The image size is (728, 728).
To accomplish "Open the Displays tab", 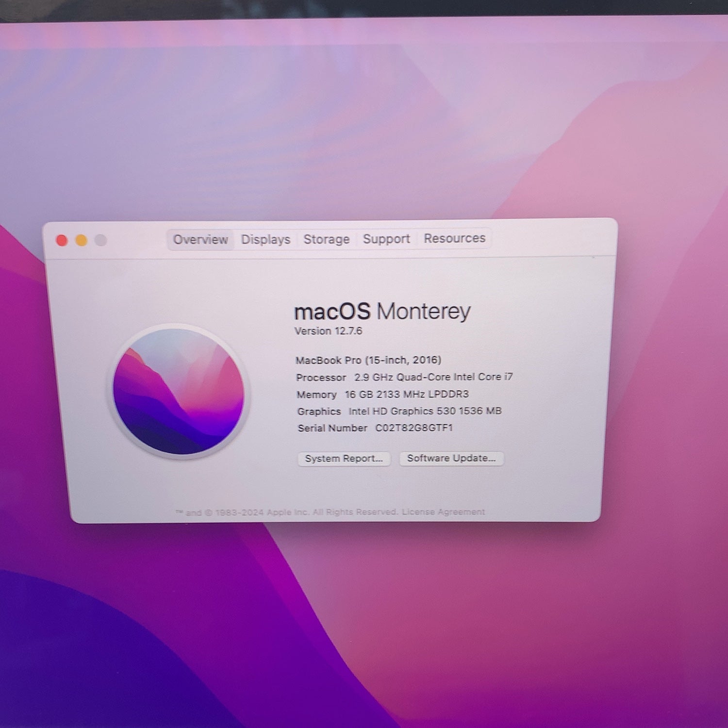I will pos(265,240).
